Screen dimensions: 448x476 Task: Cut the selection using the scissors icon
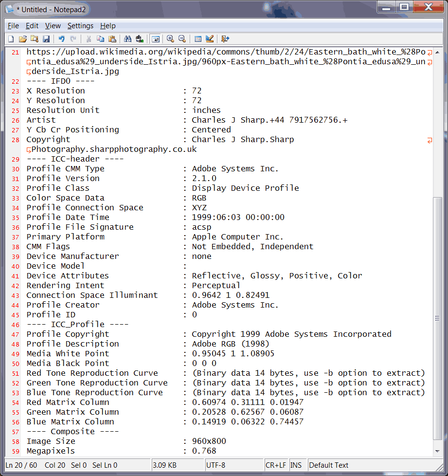tap(89, 39)
